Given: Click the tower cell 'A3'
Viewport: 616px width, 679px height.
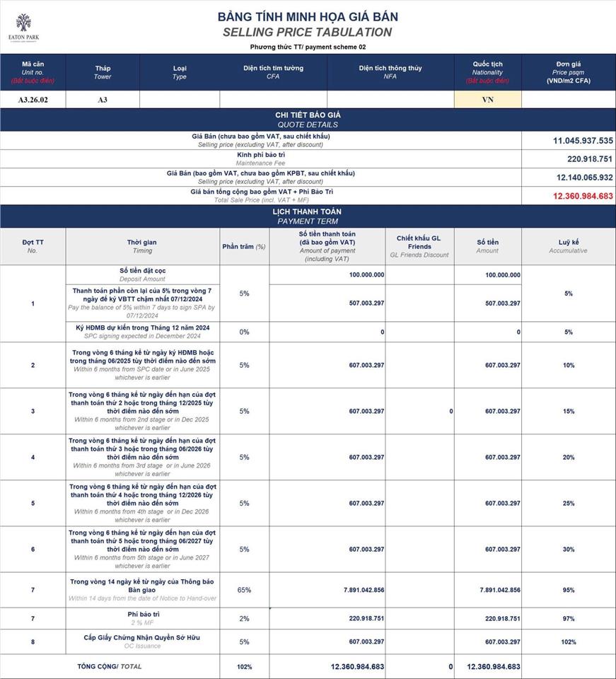Looking at the screenshot, I should tap(103, 100).
